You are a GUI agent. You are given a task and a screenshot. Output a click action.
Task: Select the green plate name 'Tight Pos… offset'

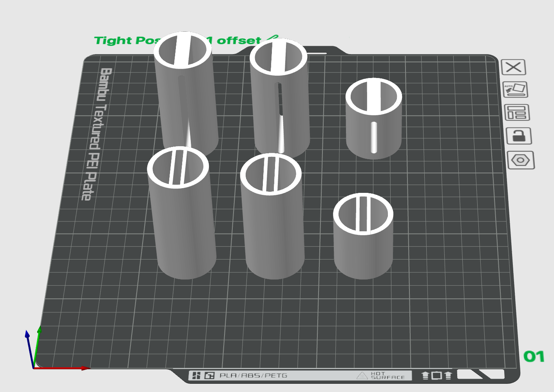177,40
